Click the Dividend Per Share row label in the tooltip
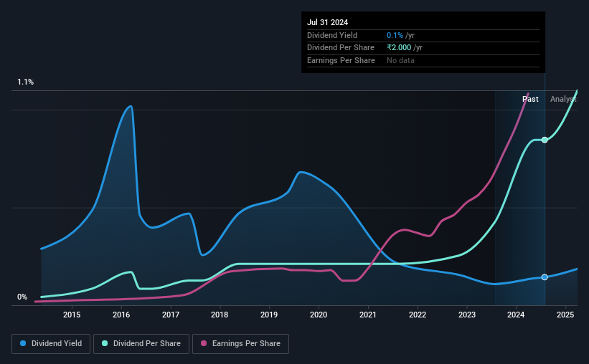589x364 pixels. [341, 48]
